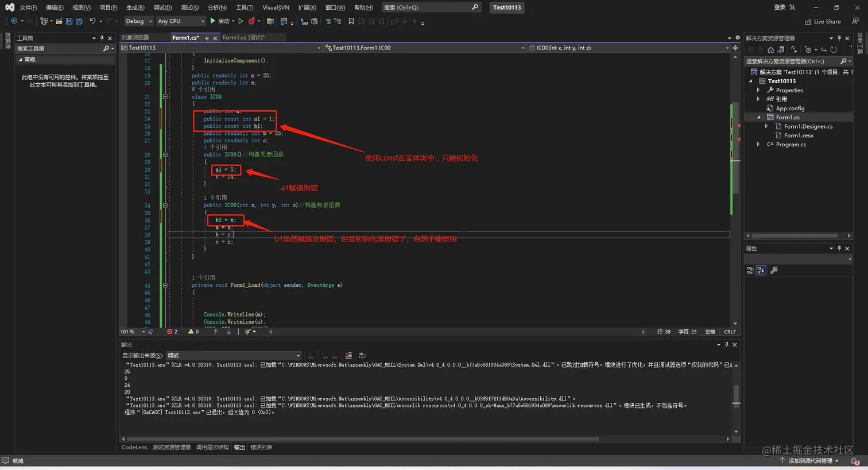Click the Solution Explorer search field
The height and width of the screenshot is (470, 868).
coord(798,61)
